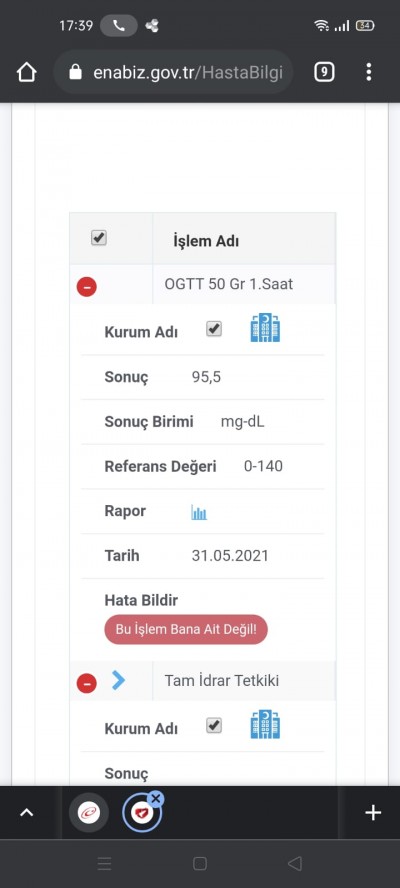Open the Rapor bar chart icon

pos(199,512)
